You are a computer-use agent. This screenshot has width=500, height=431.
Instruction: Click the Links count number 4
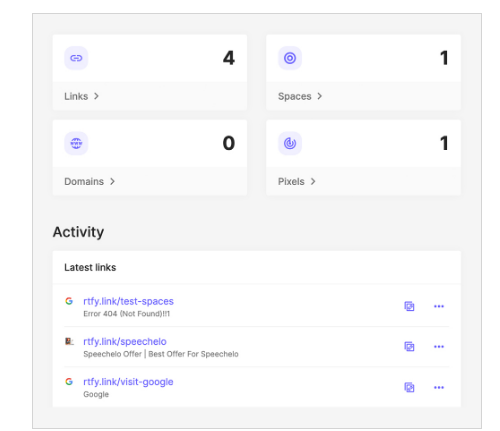tap(229, 58)
